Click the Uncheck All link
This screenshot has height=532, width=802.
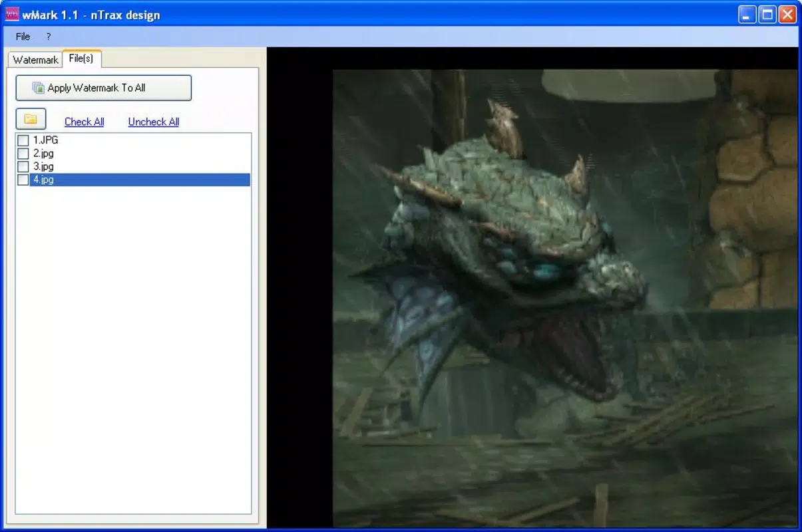click(x=154, y=122)
